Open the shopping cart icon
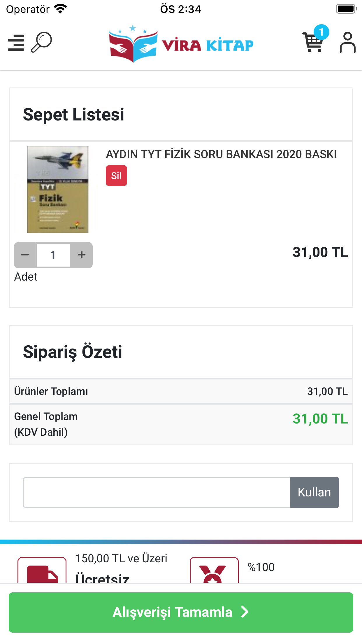Image resolution: width=362 pixels, height=644 pixels. pyautogui.click(x=312, y=43)
